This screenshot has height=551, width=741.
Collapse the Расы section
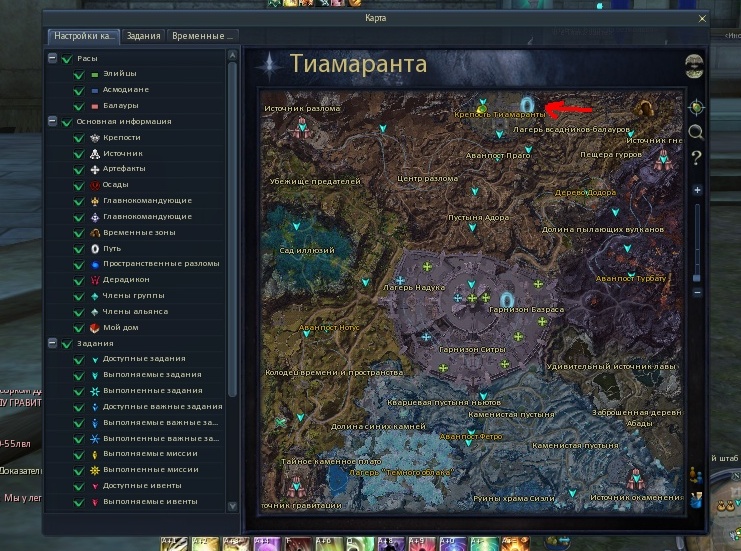[x=52, y=58]
